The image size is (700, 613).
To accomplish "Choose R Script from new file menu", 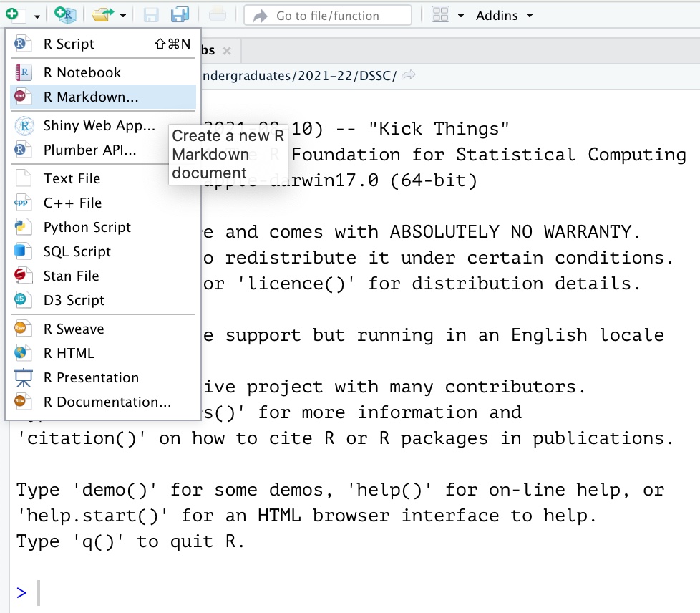I will [69, 44].
